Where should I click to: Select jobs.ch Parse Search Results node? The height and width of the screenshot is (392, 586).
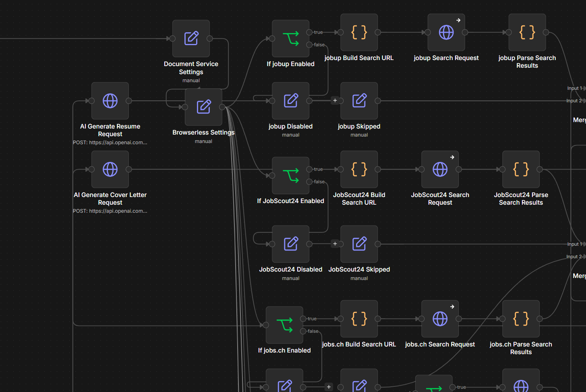(521, 319)
